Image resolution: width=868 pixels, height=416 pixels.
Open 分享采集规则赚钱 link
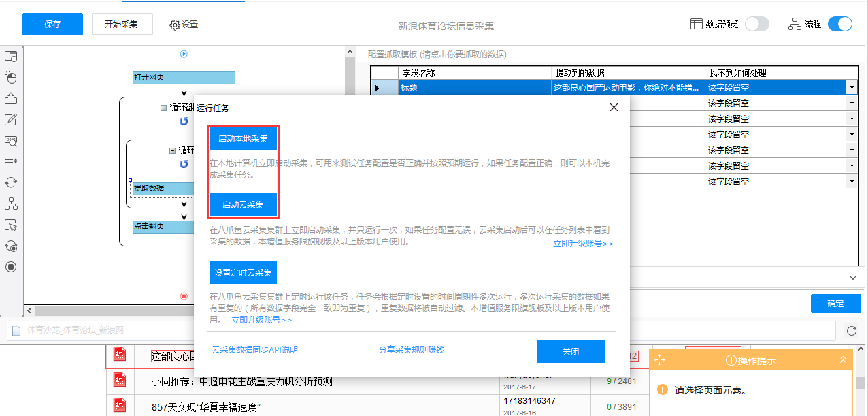[x=412, y=350]
